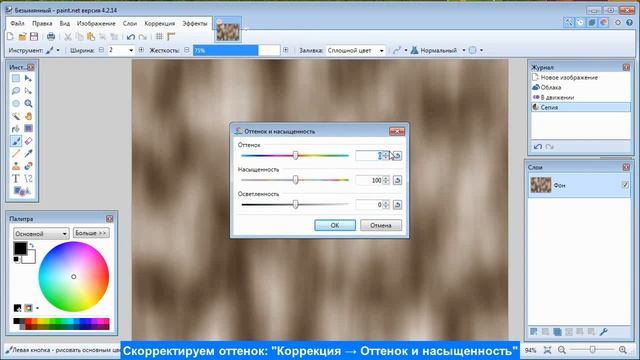Open the Коррекция menu
The width and height of the screenshot is (640, 360).
[x=160, y=24]
